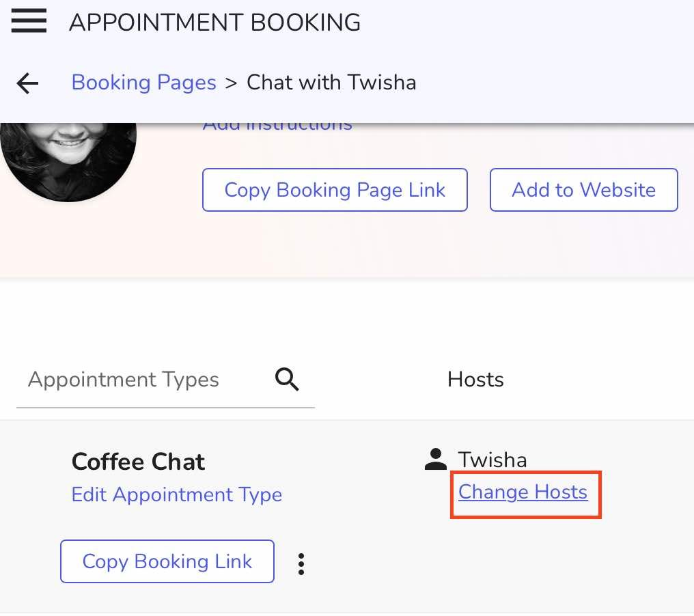
Task: Open the three-dot options for Coffee Chat
Action: (x=301, y=563)
